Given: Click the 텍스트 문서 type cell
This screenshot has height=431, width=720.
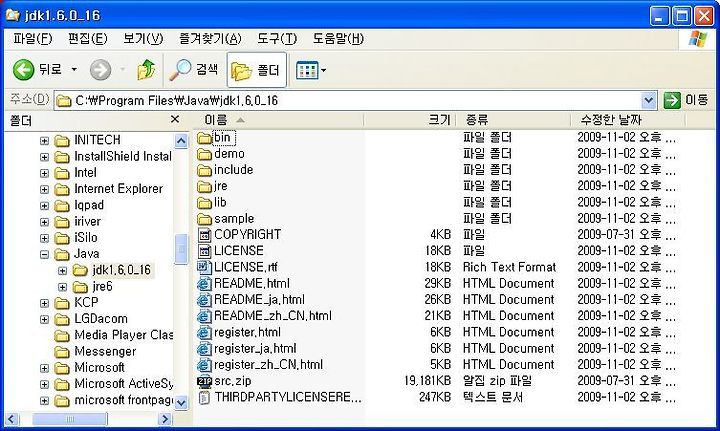Looking at the screenshot, I should [492, 397].
